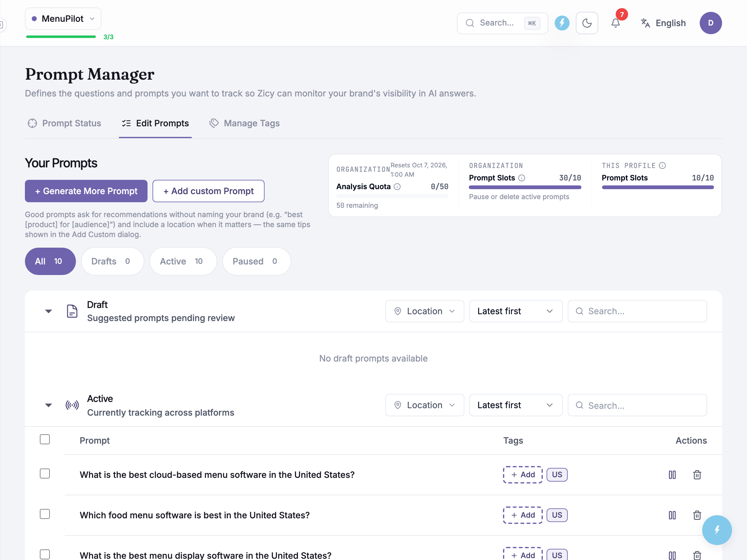Select all prompts with header checkbox

[x=45, y=439]
